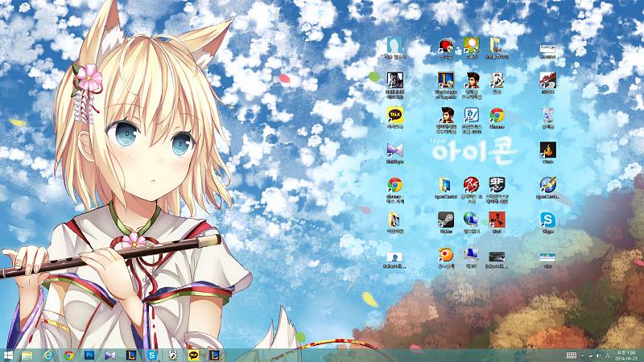Image resolution: width=644 pixels, height=362 pixels.
Task: Open the volume control in tray
Action: (598, 355)
